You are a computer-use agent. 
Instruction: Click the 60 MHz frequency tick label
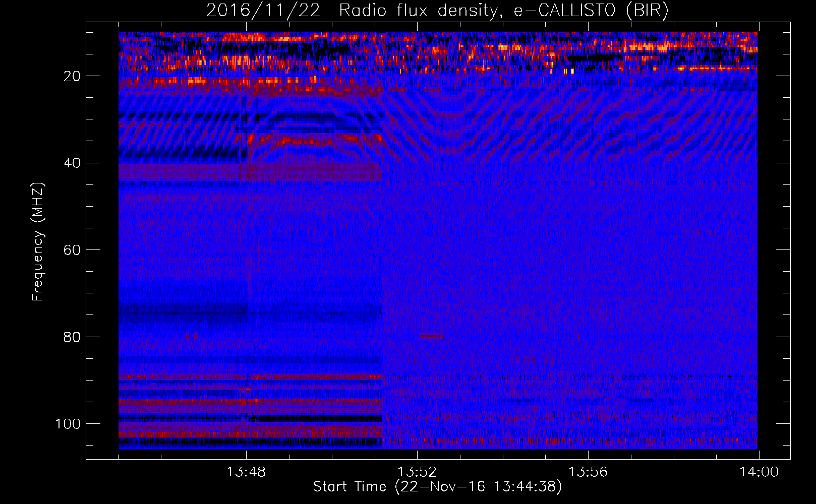point(72,250)
